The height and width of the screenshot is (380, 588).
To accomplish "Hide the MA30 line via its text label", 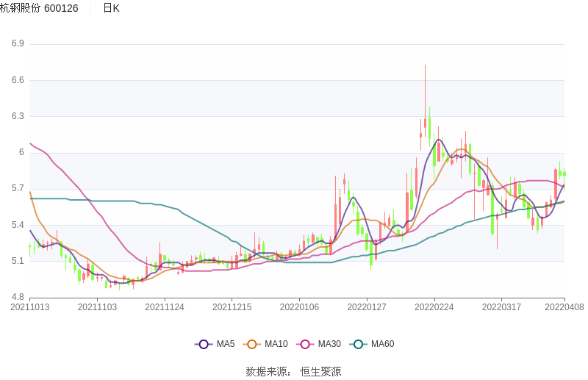I will pyautogui.click(x=329, y=344).
